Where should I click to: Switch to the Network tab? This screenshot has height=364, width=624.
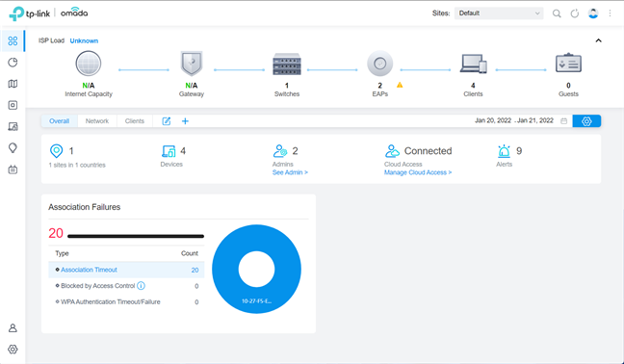coord(97,121)
